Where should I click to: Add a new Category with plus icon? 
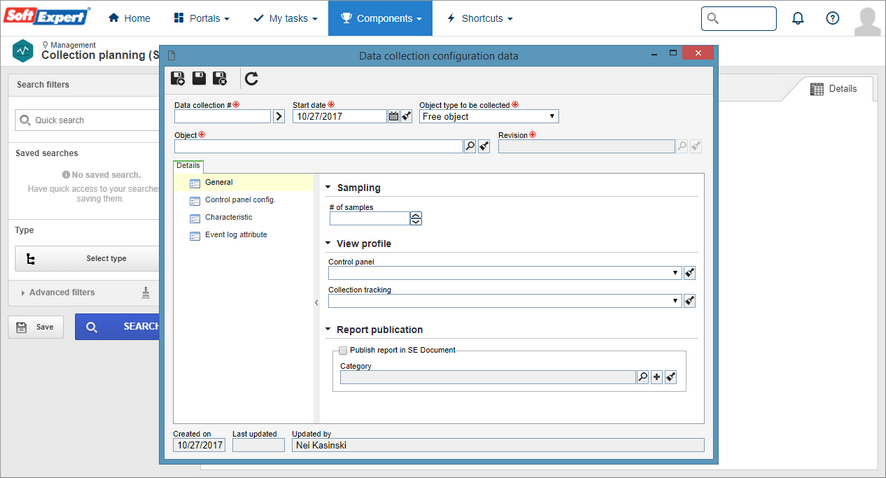[x=657, y=377]
